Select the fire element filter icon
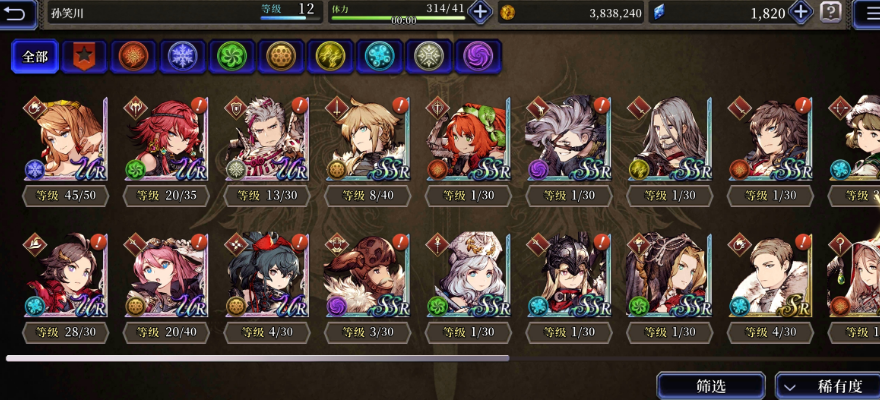 133,57
